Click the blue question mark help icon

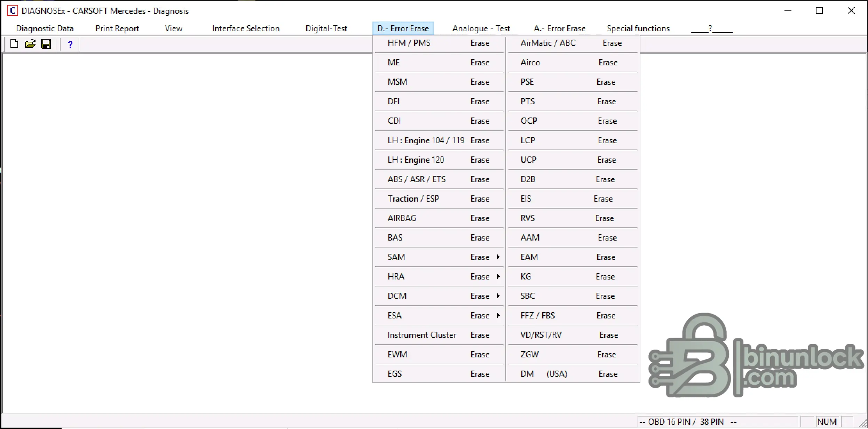tap(70, 44)
